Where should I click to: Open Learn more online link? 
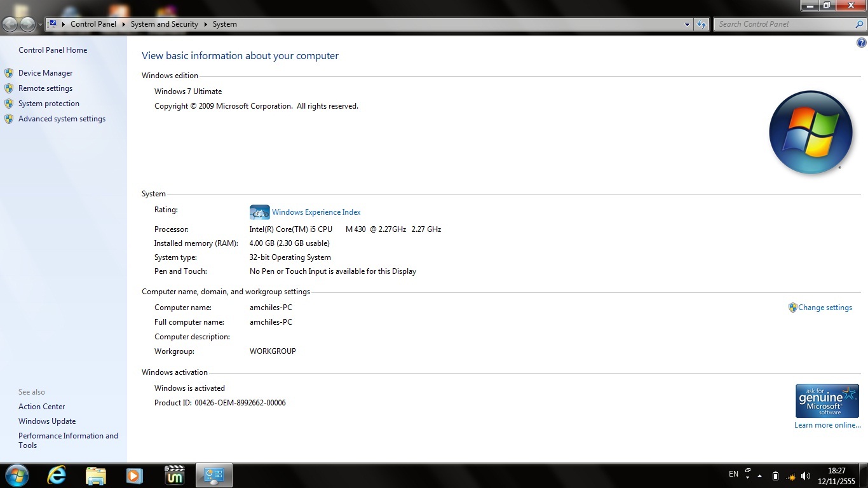point(827,425)
